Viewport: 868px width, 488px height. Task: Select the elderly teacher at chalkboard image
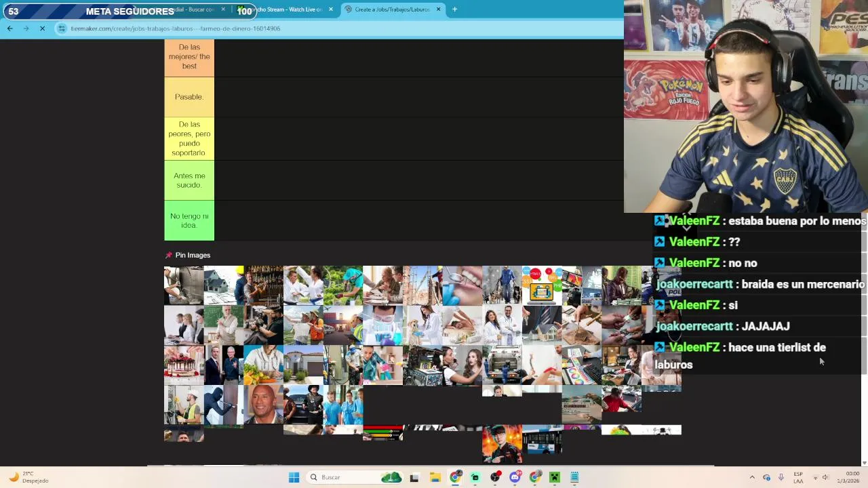[224, 325]
